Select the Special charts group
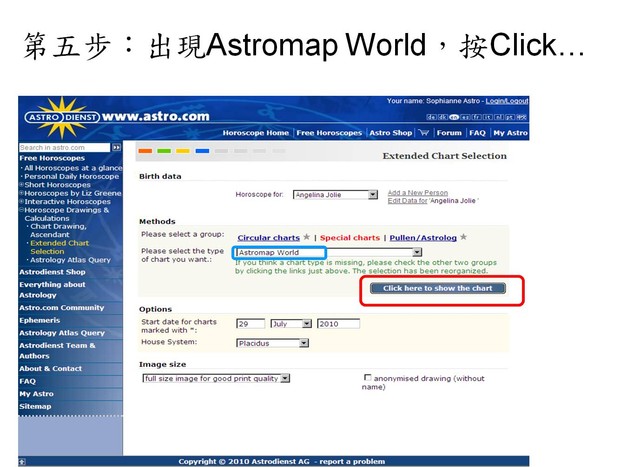Image resolution: width=640 pixels, height=467 pixels. pyautogui.click(x=350, y=238)
